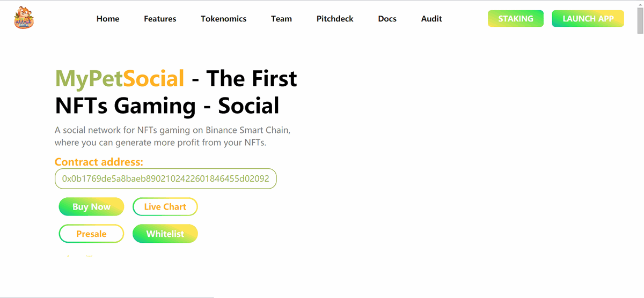644x298 pixels.
Task: Select Team in the navigation bar
Action: (281, 19)
